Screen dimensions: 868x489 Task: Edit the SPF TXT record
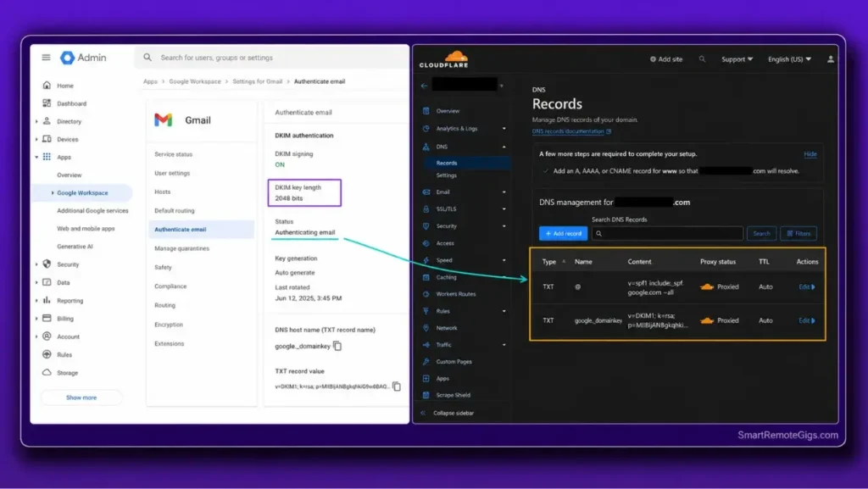(807, 286)
